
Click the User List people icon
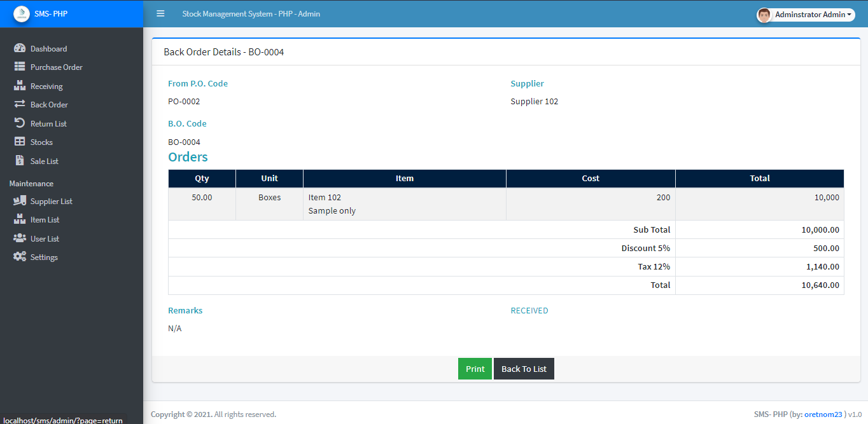(19, 238)
